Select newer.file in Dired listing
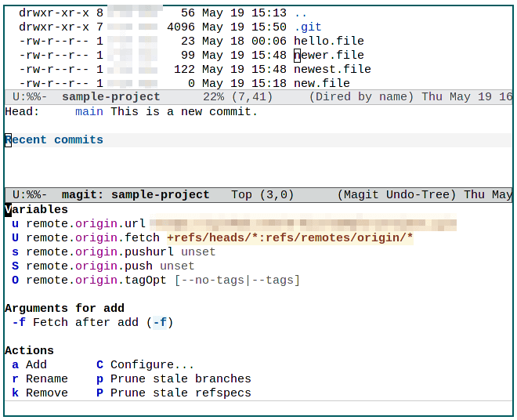 [x=329, y=55]
